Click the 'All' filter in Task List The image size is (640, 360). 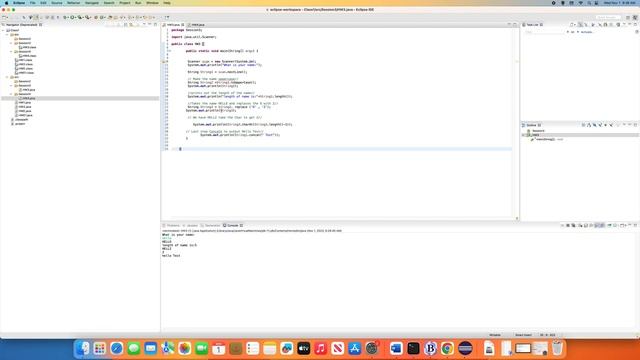[572, 32]
